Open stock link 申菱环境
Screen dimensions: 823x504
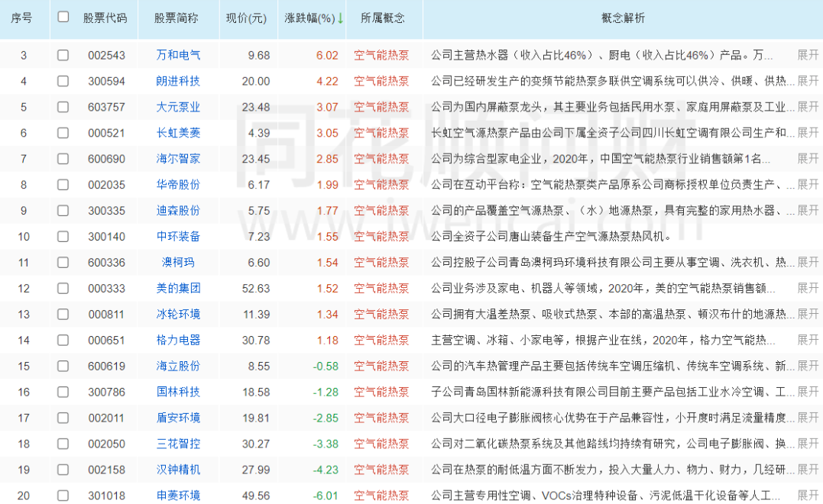(x=179, y=496)
